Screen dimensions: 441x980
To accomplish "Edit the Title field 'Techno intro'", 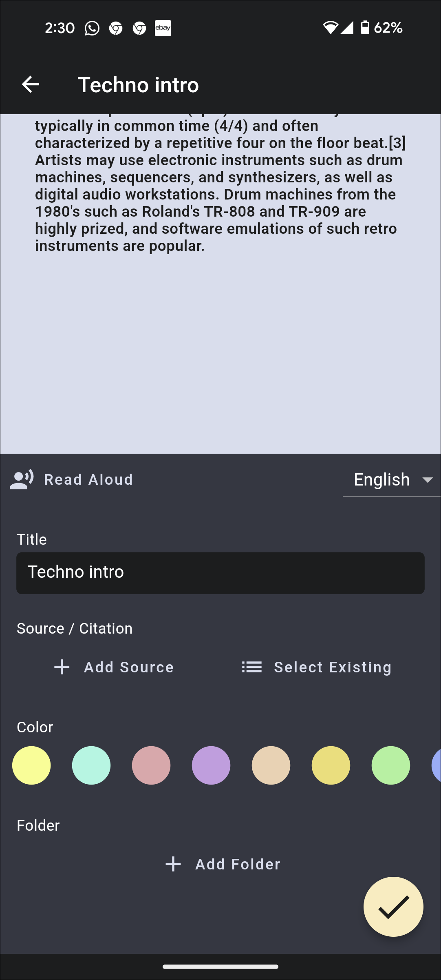I will click(x=220, y=573).
